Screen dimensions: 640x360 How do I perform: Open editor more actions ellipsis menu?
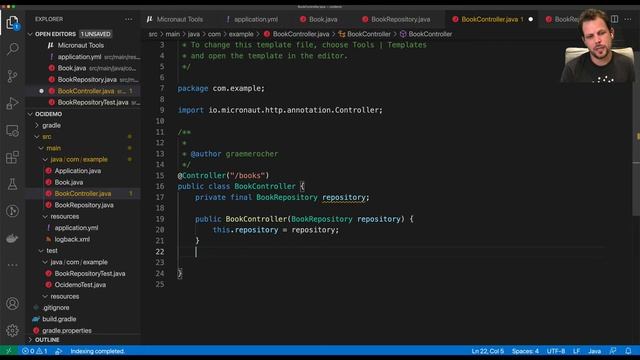click(628, 19)
